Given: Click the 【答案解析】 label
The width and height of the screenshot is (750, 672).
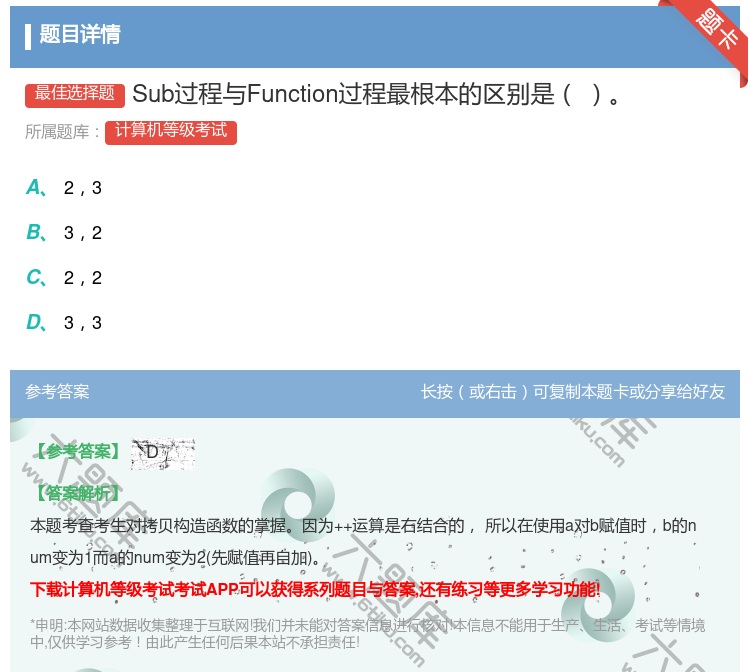Looking at the screenshot, I should click(x=77, y=493).
